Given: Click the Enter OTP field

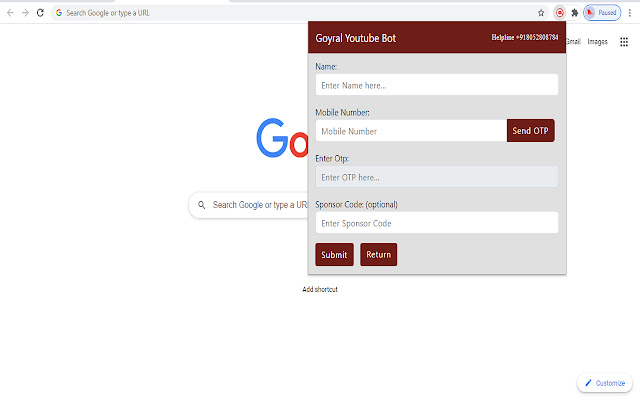Looking at the screenshot, I should tap(437, 177).
